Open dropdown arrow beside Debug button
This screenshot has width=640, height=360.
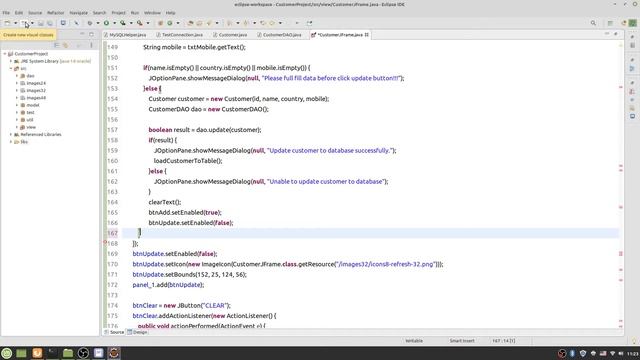point(98,23)
